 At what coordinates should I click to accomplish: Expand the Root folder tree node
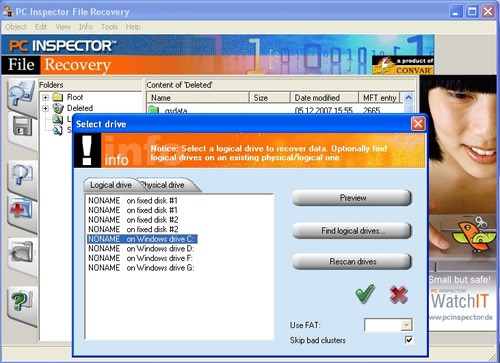(46, 98)
